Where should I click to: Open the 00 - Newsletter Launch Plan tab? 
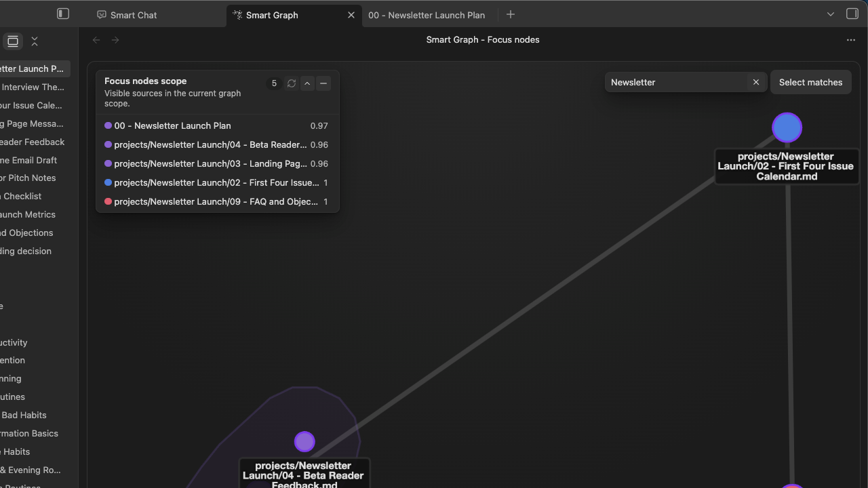pyautogui.click(x=427, y=14)
